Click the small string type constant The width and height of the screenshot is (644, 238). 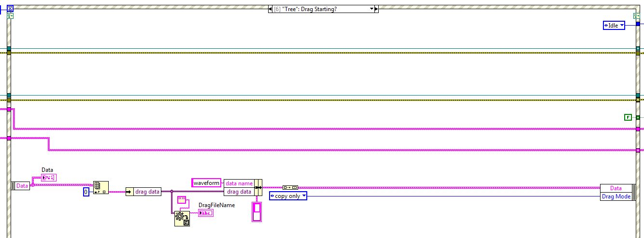point(182,199)
